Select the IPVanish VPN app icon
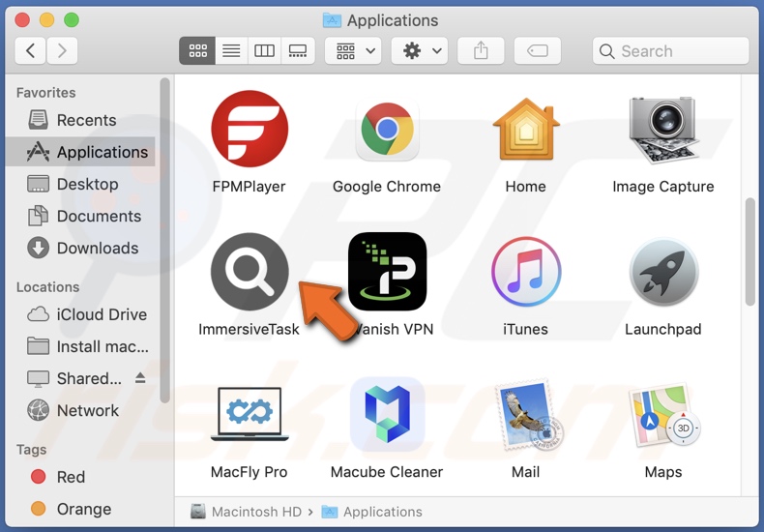Image resolution: width=764 pixels, height=532 pixels. coord(388,272)
